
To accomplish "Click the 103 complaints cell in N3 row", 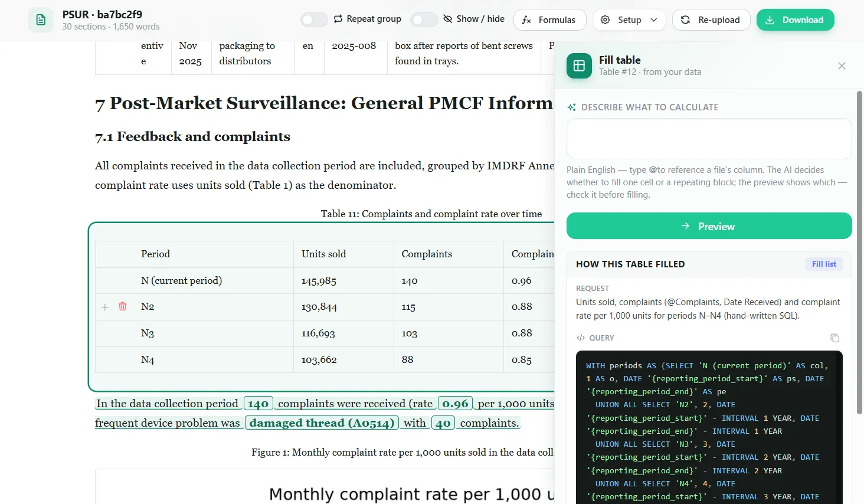I will pos(449,333).
